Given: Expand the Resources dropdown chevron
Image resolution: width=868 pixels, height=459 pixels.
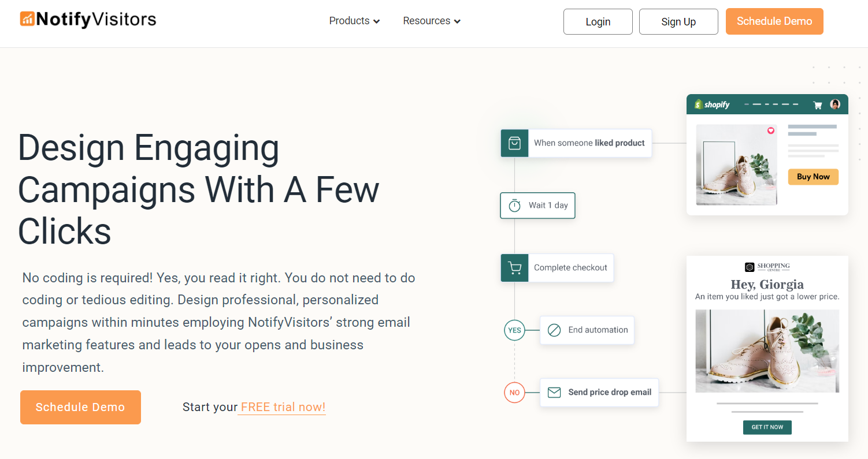Looking at the screenshot, I should (457, 21).
